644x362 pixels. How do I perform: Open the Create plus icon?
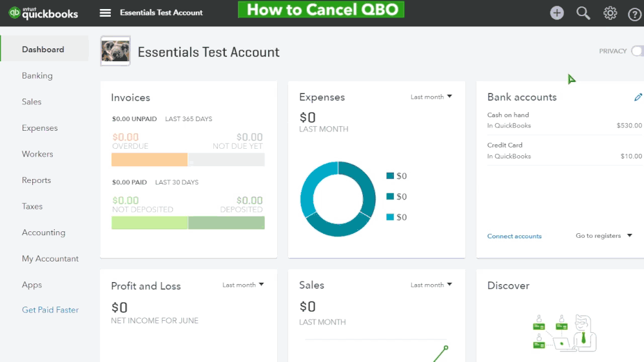(557, 13)
